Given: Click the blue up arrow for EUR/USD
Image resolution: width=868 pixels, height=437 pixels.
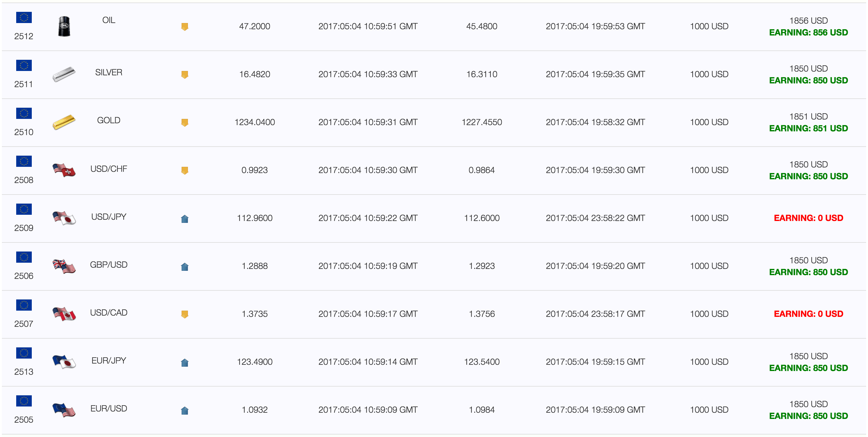Looking at the screenshot, I should click(x=185, y=411).
